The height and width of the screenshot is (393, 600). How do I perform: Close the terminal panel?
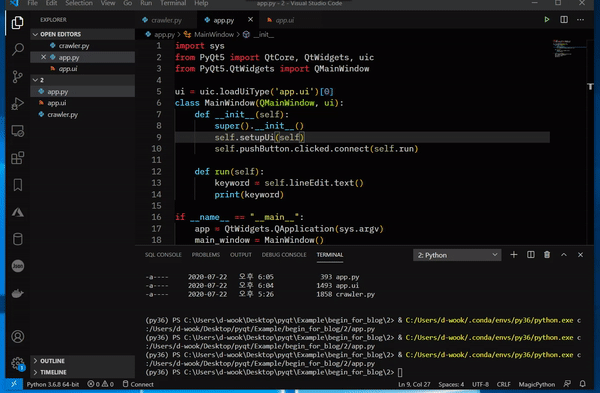pyautogui.click(x=580, y=255)
